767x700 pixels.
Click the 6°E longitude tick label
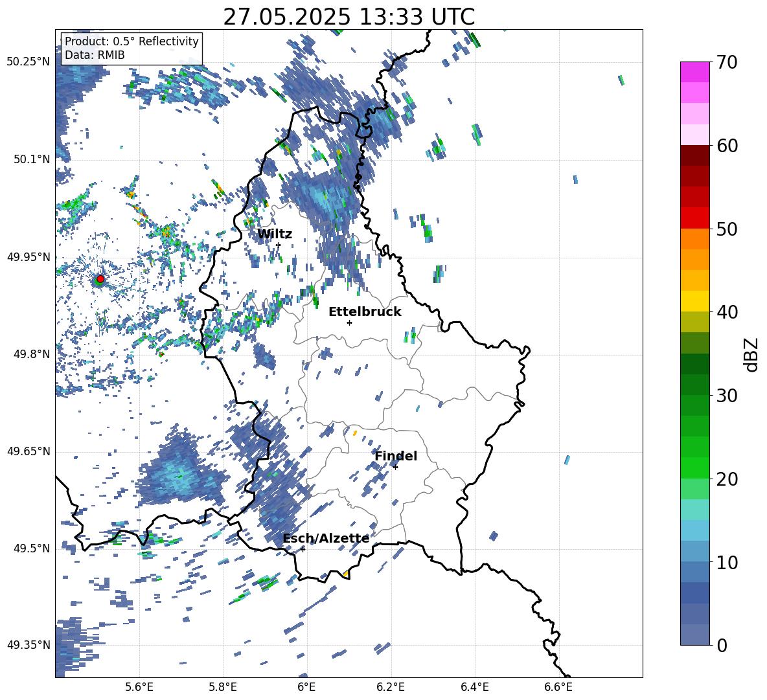pyautogui.click(x=306, y=688)
